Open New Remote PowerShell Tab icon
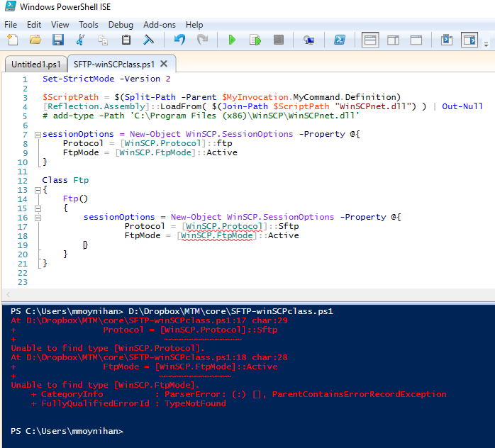495x448 pixels. pyautogui.click(x=308, y=40)
